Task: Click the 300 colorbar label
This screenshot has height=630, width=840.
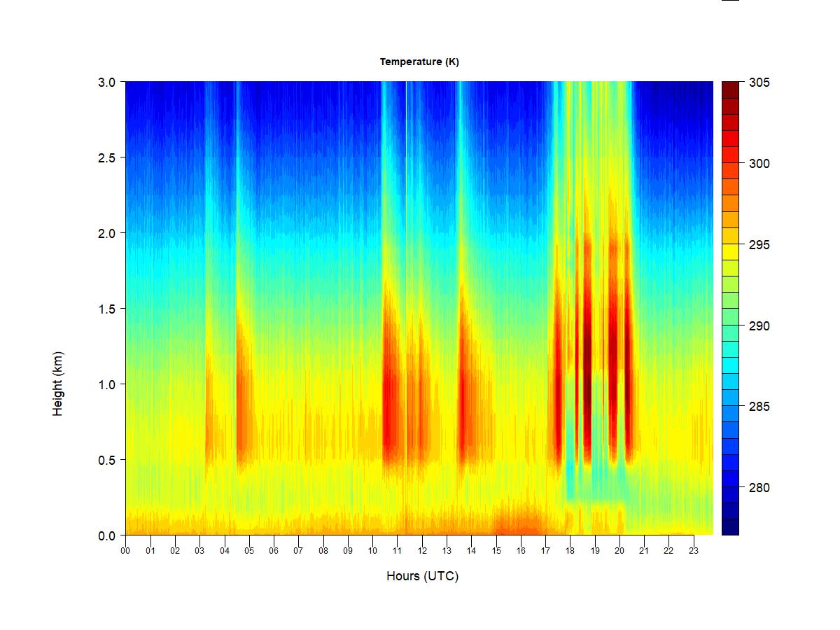Action: [759, 164]
